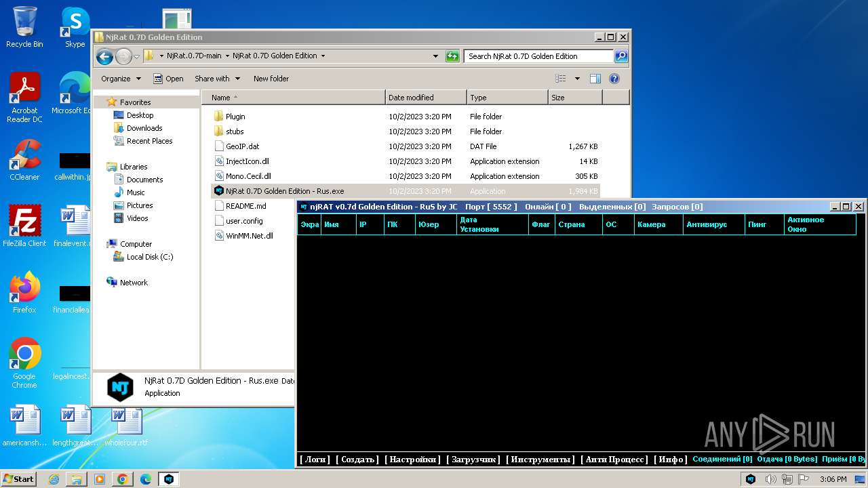Select the WinMM.Net.dll file

point(243,236)
